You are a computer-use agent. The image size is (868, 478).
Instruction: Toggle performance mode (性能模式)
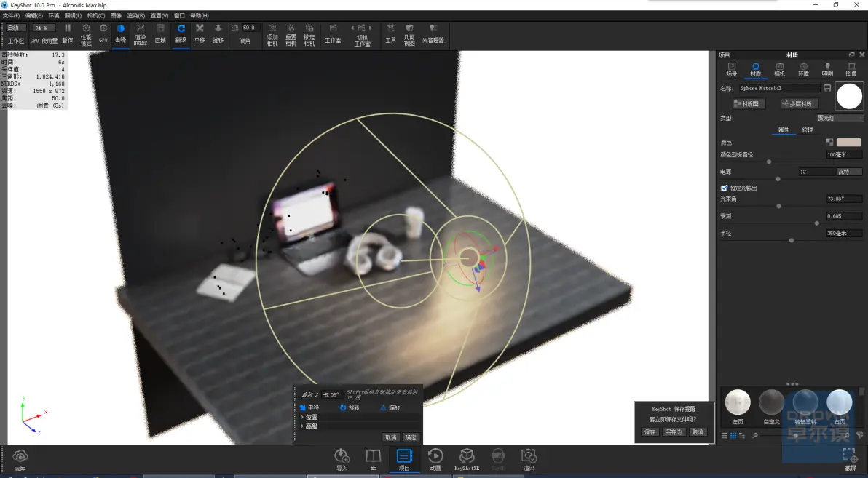86,34
